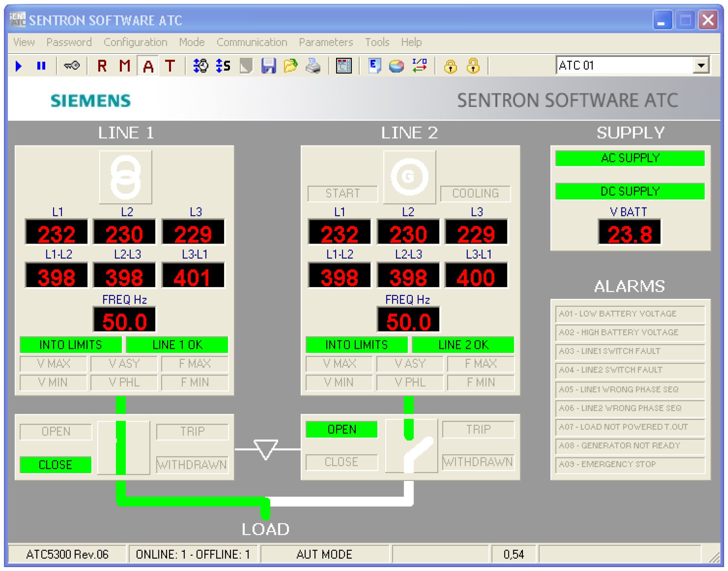Click alarm A06 - LINE2 WRONG PHASE SEQ
728x571 pixels.
630,409
